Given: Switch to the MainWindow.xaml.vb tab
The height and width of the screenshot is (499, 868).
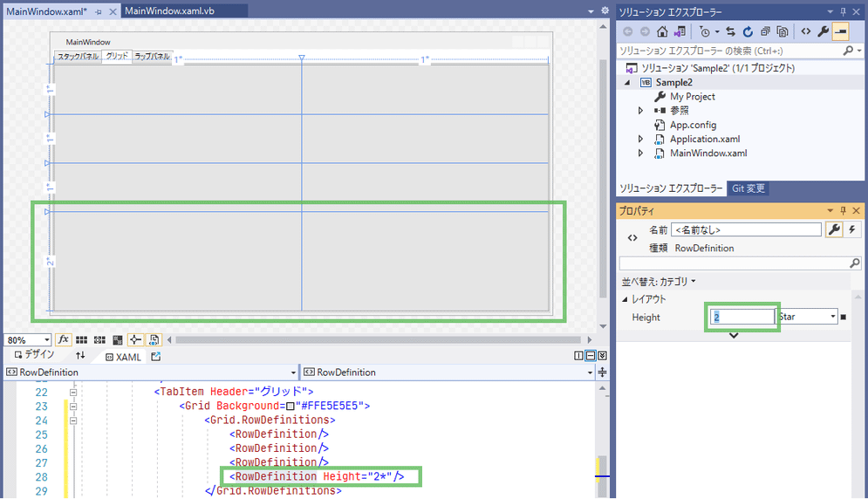Looking at the screenshot, I should click(x=170, y=10).
